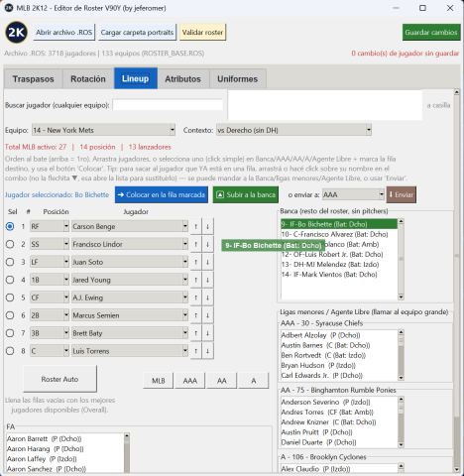Open player dropdown for Carson Benge
This screenshot has height=476, width=464.
tap(185, 226)
